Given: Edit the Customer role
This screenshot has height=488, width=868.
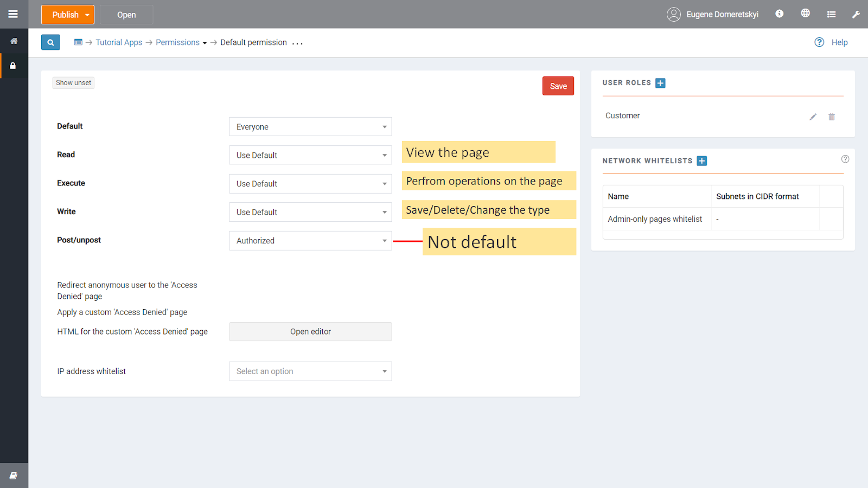Looking at the screenshot, I should [813, 117].
